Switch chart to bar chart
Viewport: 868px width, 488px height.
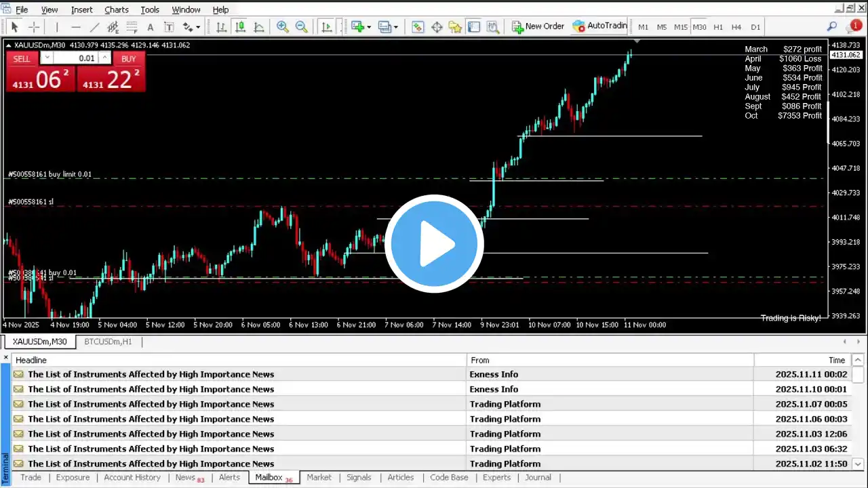point(221,27)
